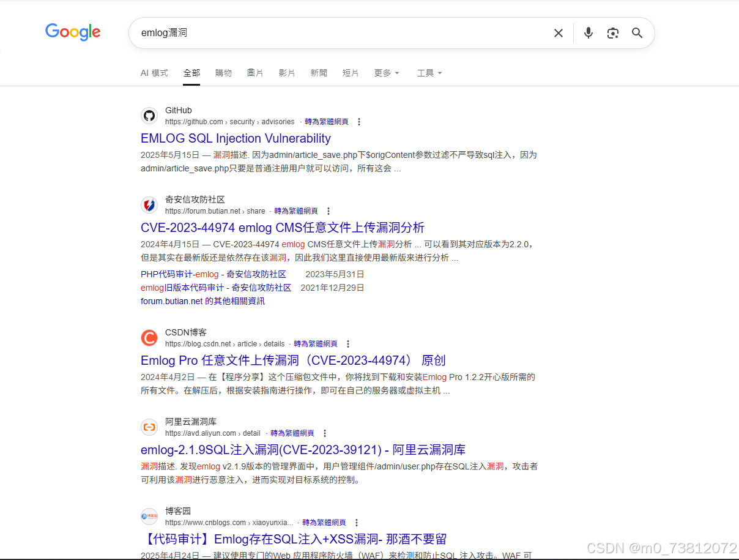This screenshot has height=560, width=739.
Task: Switch to 圖片 tab
Action: 255,73
